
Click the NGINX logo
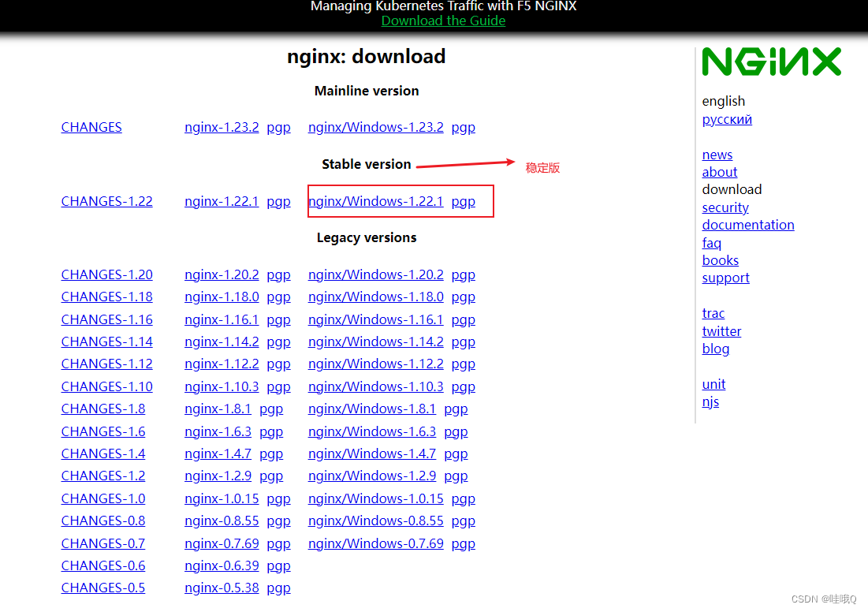(771, 62)
